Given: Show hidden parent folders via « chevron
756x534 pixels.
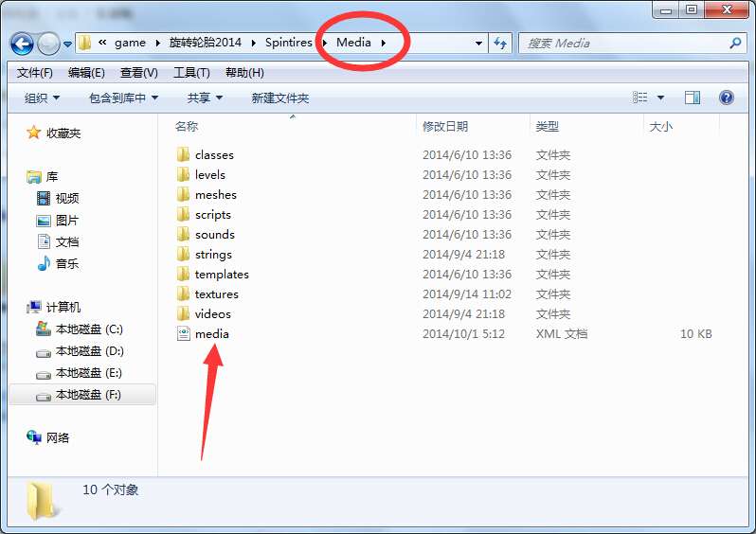Looking at the screenshot, I should pyautogui.click(x=102, y=43).
